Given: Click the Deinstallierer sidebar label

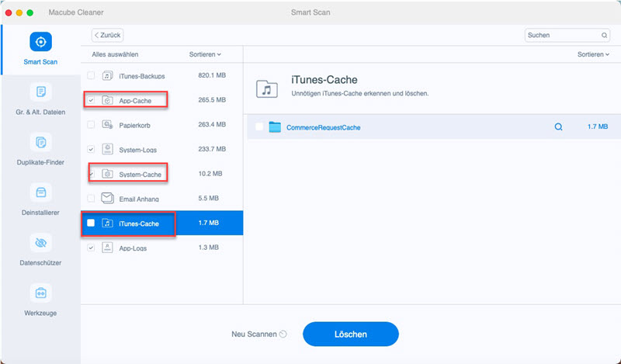Looking at the screenshot, I should [x=40, y=213].
